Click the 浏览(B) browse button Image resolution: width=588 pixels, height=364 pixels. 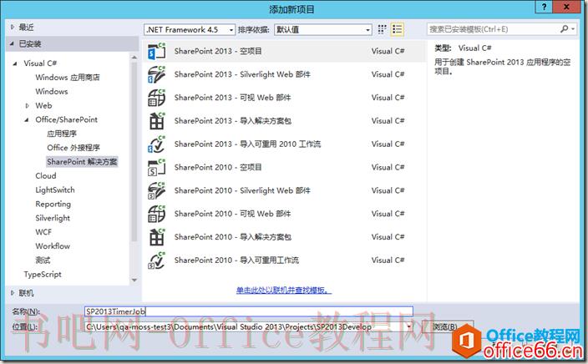pyautogui.click(x=447, y=327)
